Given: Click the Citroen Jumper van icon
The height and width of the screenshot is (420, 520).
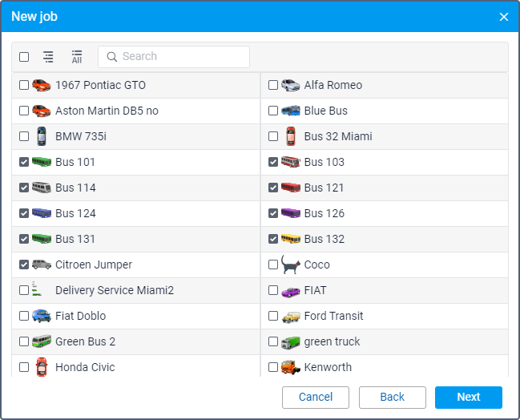Looking at the screenshot, I should [x=42, y=265].
